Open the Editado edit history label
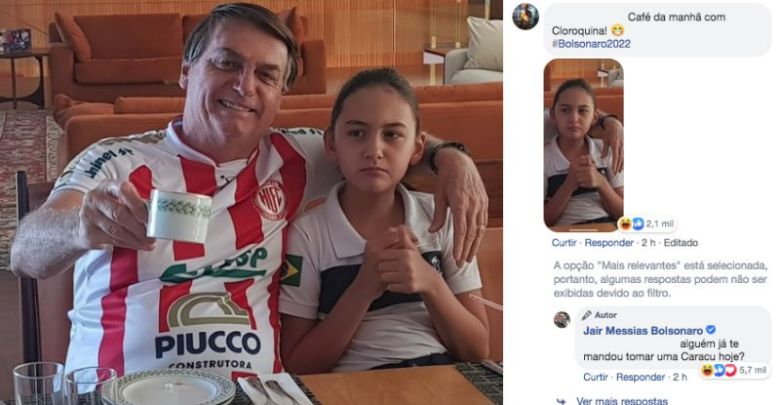 click(x=681, y=243)
